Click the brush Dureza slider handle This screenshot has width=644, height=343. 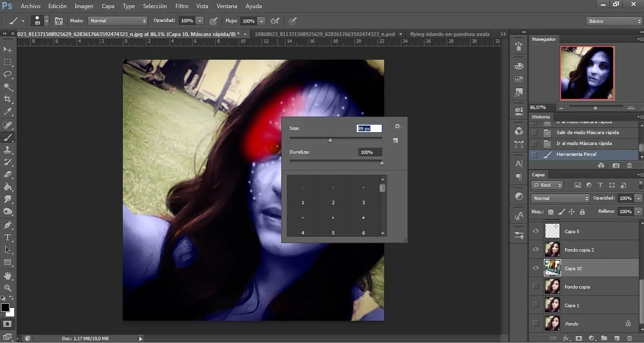coord(382,163)
